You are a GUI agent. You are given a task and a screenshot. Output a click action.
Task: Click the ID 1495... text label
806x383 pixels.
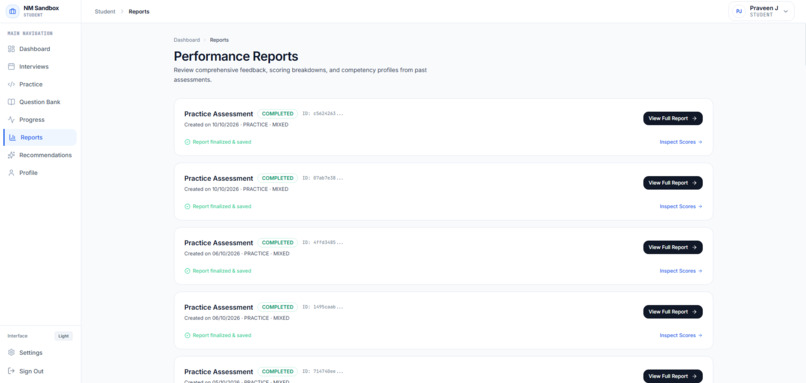pyautogui.click(x=323, y=307)
